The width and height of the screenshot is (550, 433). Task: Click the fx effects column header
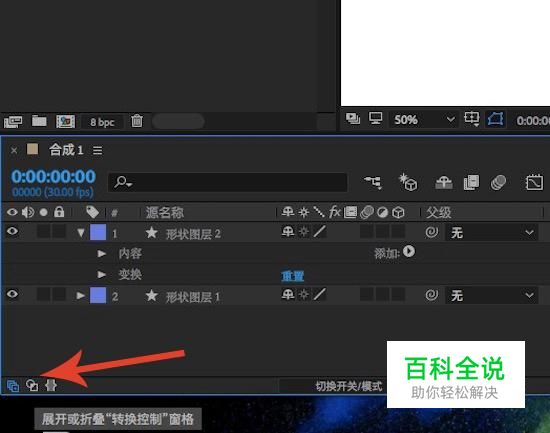coord(334,212)
